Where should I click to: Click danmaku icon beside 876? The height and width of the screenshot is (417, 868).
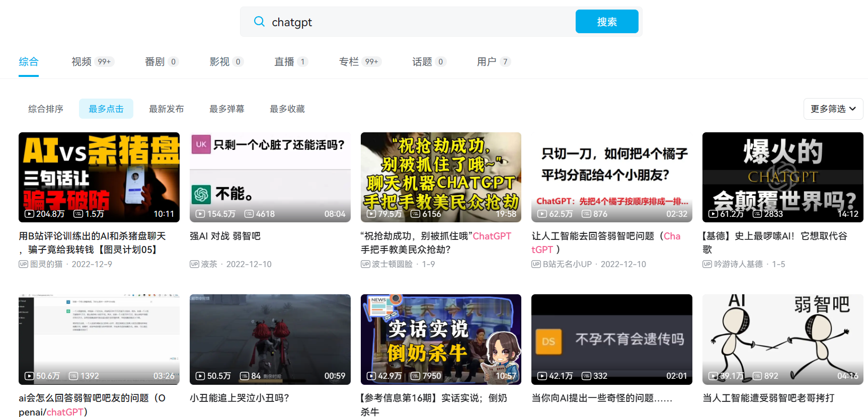pyautogui.click(x=587, y=214)
